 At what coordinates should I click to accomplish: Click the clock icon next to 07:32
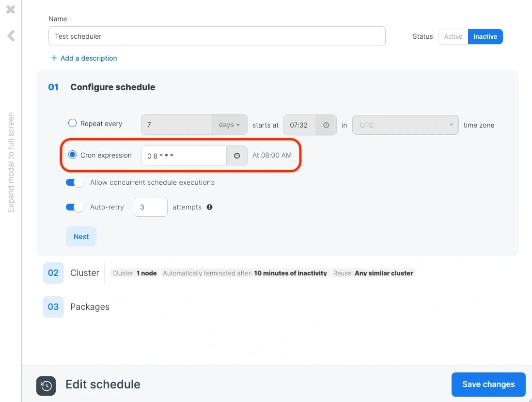tap(326, 125)
